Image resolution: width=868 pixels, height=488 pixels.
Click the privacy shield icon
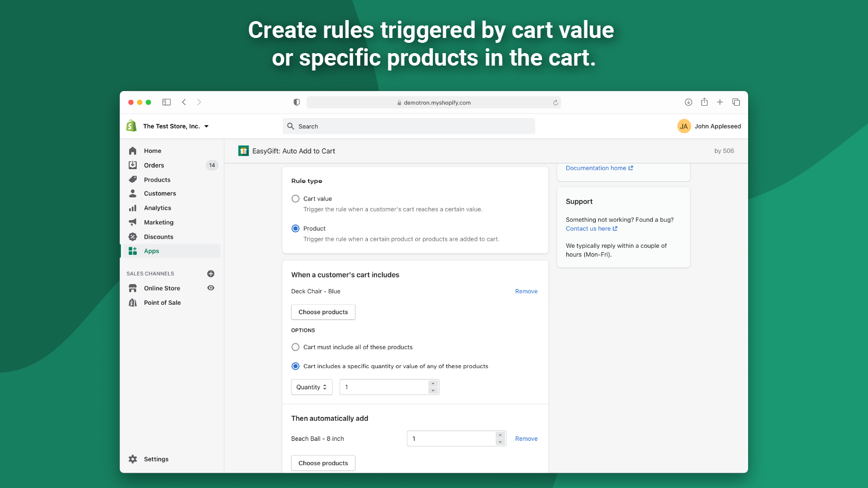click(x=297, y=102)
